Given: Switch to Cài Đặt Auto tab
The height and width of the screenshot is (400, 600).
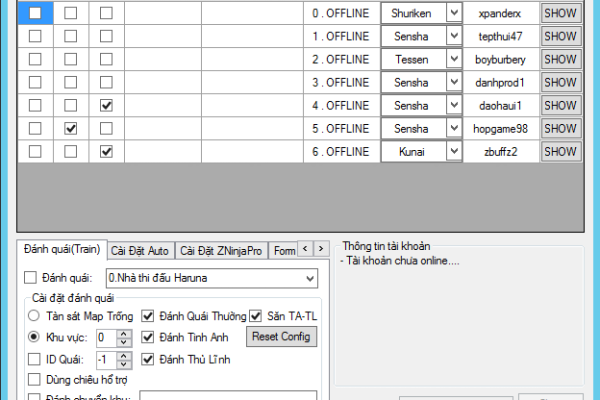Looking at the screenshot, I should [140, 250].
